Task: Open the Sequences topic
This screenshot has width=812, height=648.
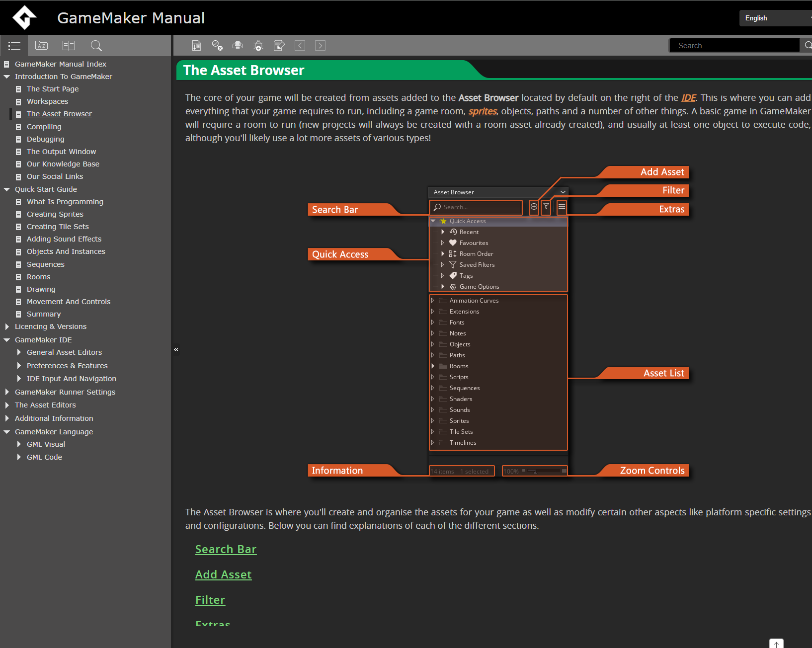Action: click(x=46, y=264)
